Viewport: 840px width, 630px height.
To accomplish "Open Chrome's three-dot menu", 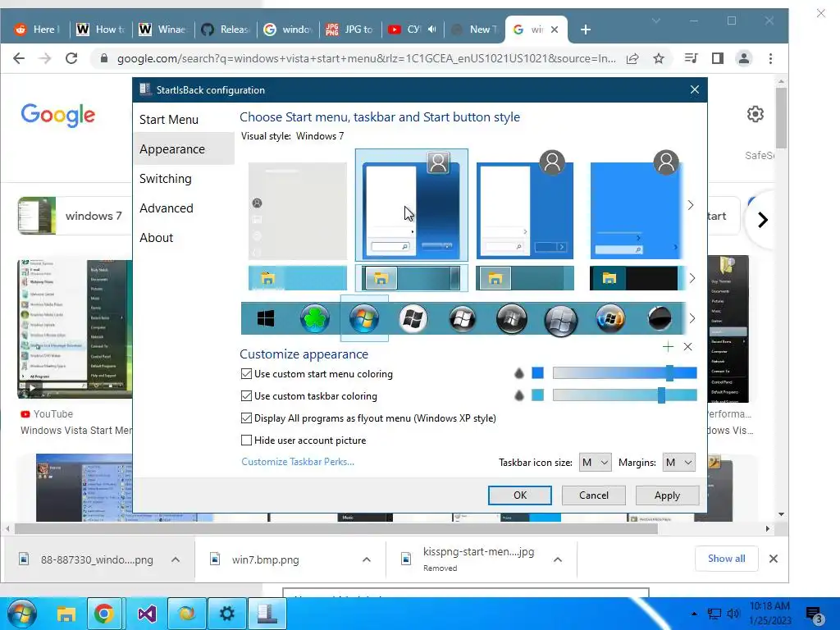I will point(770,58).
